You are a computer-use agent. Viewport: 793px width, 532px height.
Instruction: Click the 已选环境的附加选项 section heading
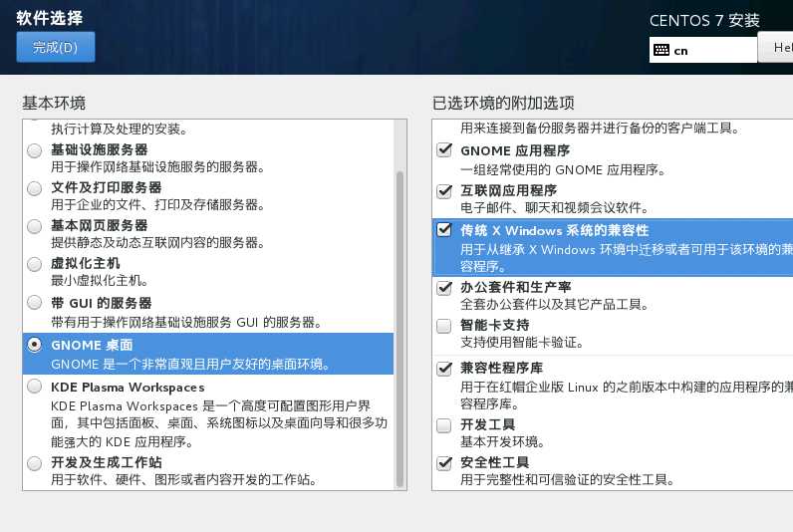(x=503, y=103)
